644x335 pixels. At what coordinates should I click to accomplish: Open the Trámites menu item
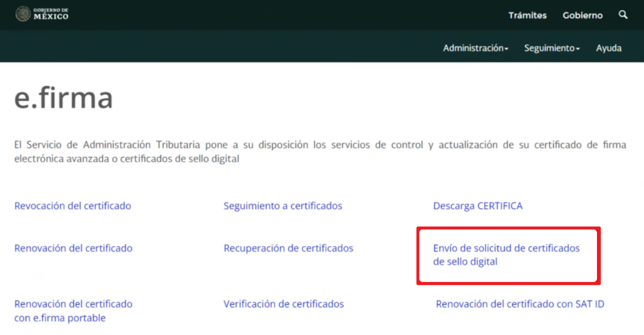click(x=527, y=15)
